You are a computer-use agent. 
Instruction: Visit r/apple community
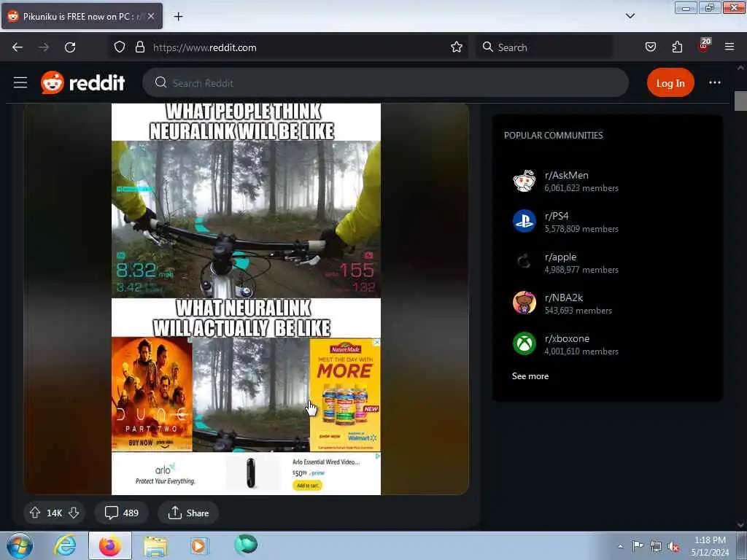[x=560, y=257]
